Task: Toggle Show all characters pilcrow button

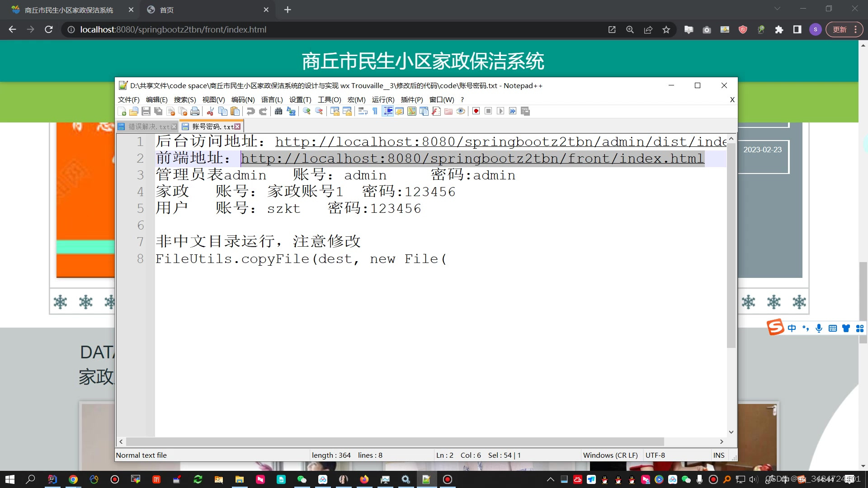Action: coord(375,111)
